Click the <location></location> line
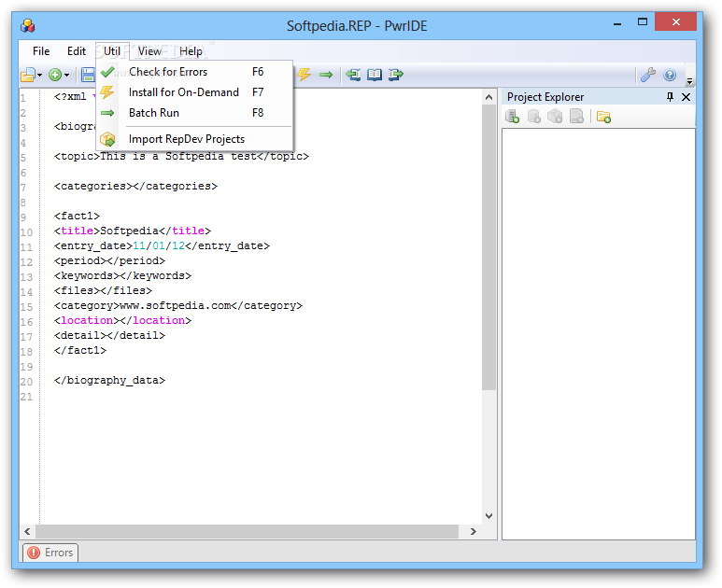 (x=122, y=320)
